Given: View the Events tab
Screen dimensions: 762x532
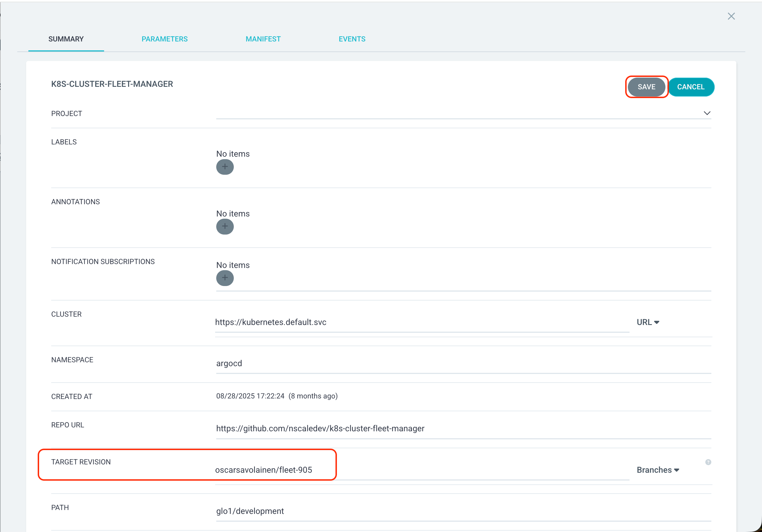Looking at the screenshot, I should point(352,39).
